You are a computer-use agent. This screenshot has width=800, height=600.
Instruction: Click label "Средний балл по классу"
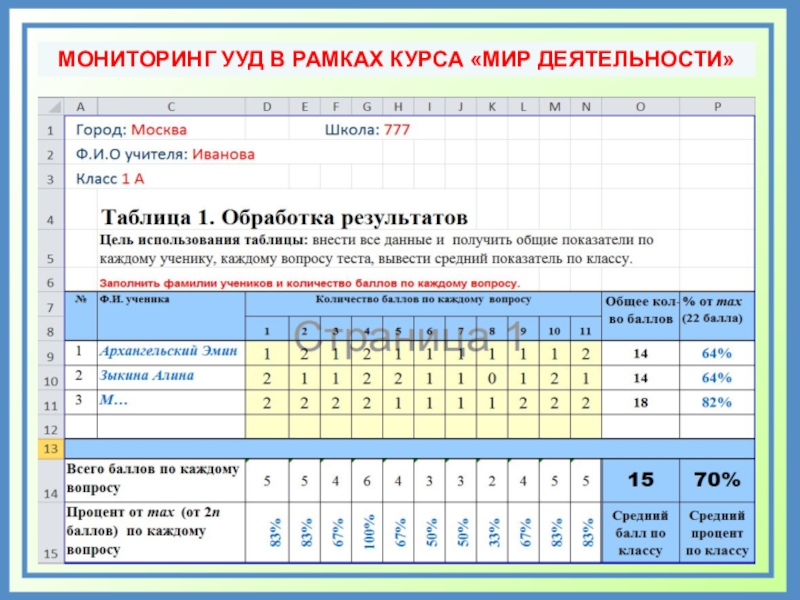(640, 533)
